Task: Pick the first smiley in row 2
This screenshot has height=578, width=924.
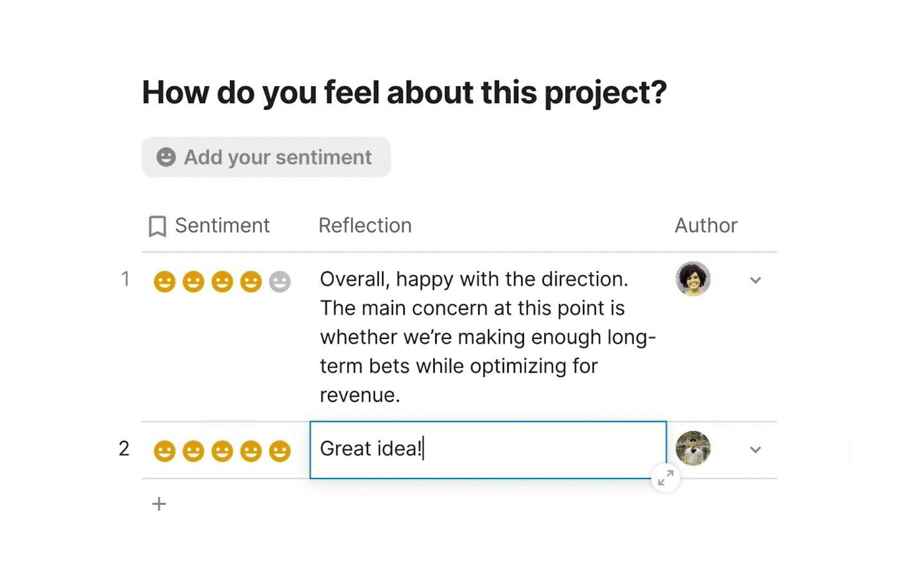Action: coord(164,451)
